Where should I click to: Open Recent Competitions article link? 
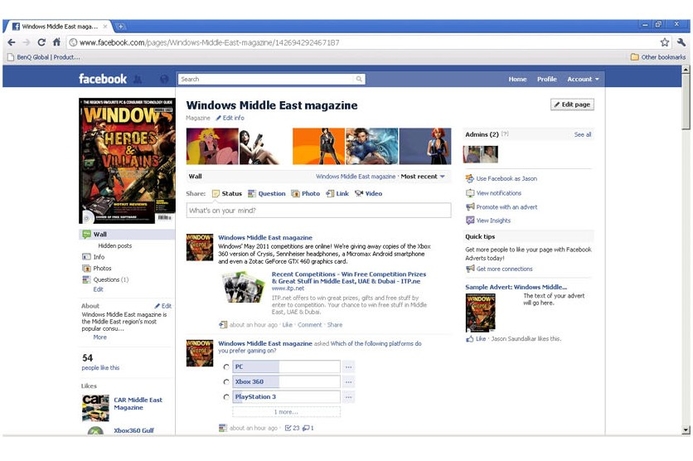click(x=349, y=278)
